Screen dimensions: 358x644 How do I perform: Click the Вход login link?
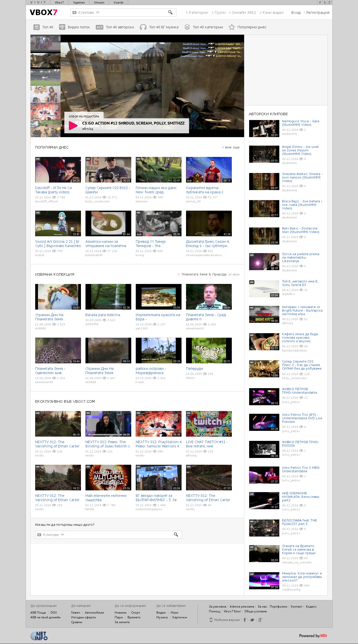296,13
